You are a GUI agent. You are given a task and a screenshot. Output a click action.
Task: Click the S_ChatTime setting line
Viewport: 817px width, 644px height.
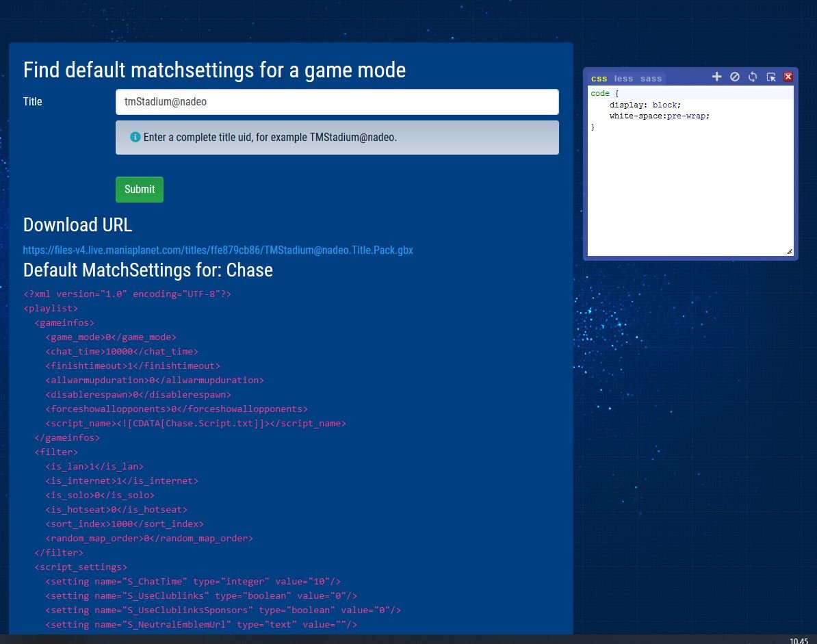pyautogui.click(x=194, y=582)
